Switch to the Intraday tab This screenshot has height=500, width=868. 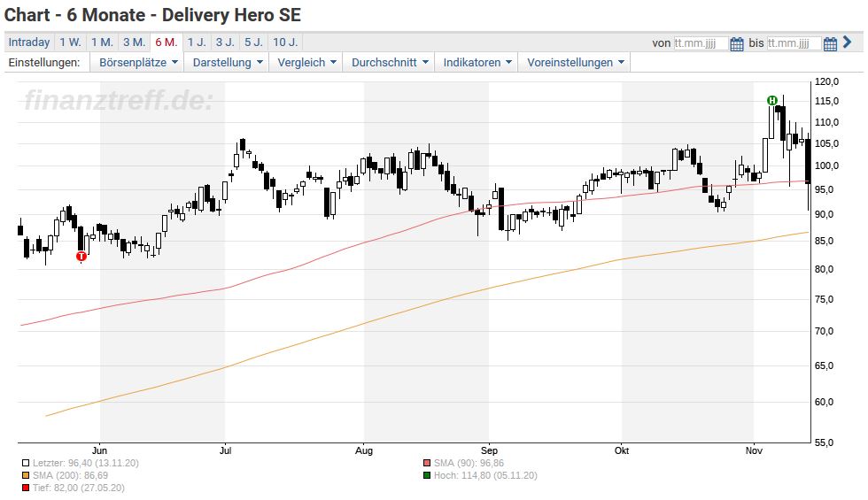28,42
